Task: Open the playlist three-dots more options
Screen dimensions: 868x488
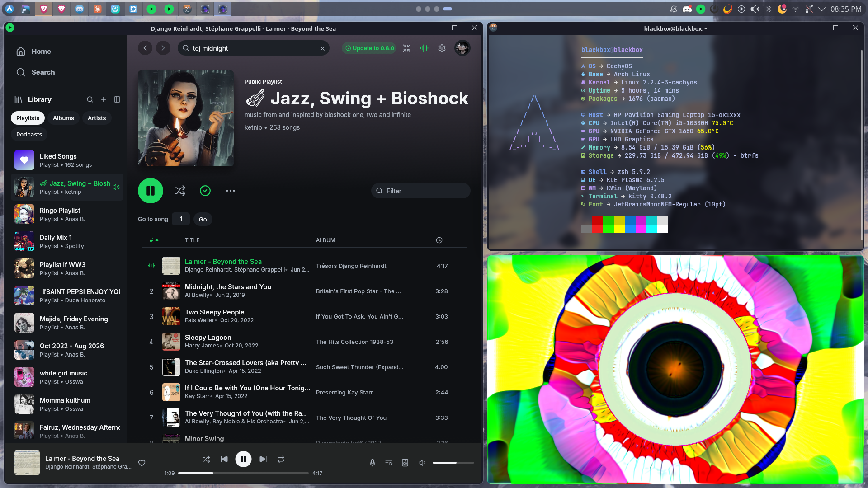Action: [231, 191]
